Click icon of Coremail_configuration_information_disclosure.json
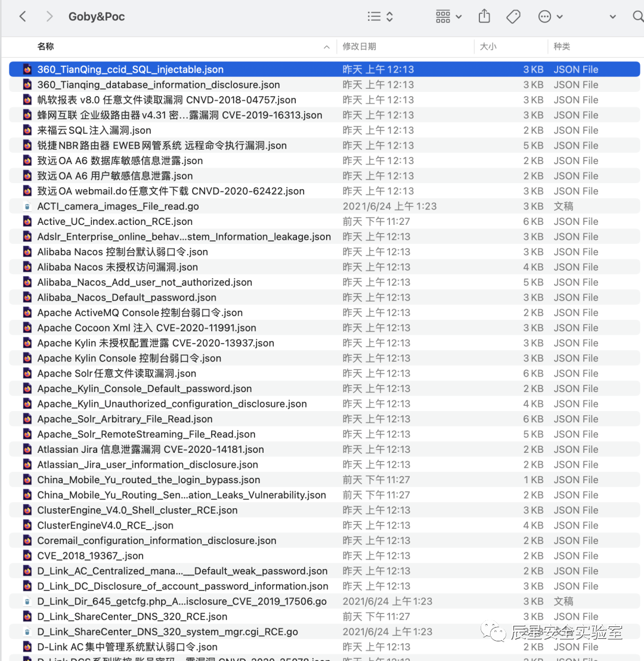Image resolution: width=644 pixels, height=661 pixels. [27, 540]
